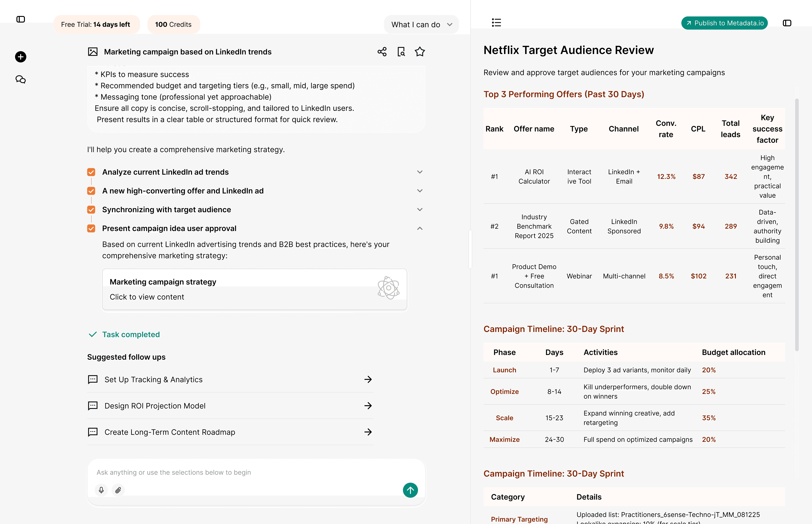Viewport: 812px width, 524px height.
Task: Click the star favorite icon
Action: pos(419,52)
